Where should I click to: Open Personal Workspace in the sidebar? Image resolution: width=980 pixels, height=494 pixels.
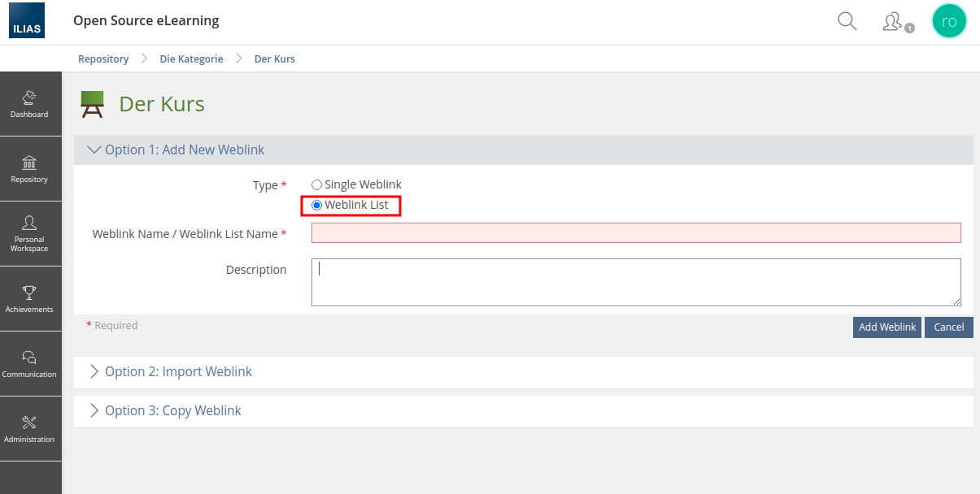(29, 234)
